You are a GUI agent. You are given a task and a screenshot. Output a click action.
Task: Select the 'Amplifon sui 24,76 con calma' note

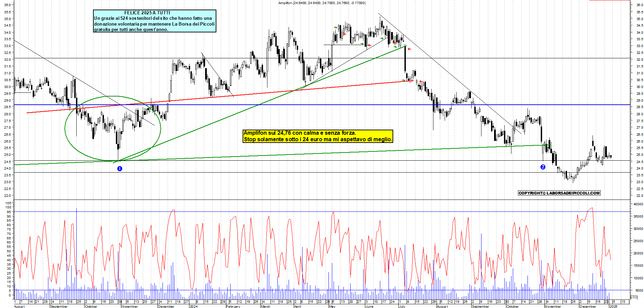(300, 133)
